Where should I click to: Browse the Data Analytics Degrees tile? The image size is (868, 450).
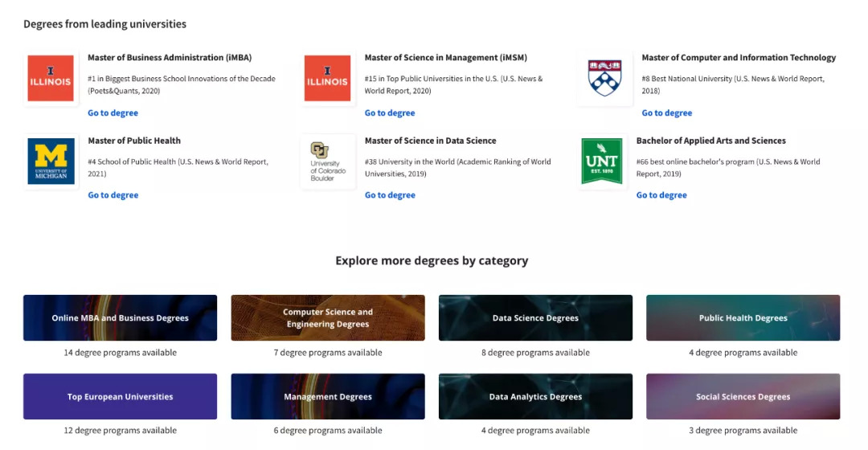(x=535, y=396)
